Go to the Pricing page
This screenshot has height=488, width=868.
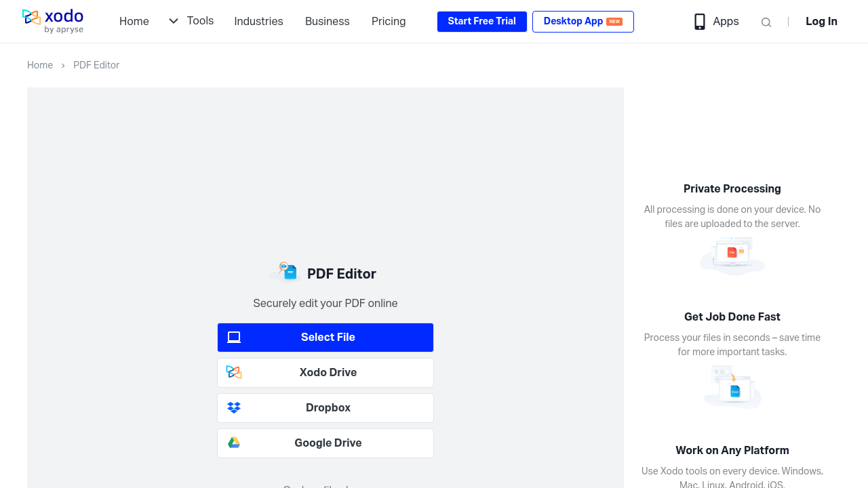(x=389, y=22)
